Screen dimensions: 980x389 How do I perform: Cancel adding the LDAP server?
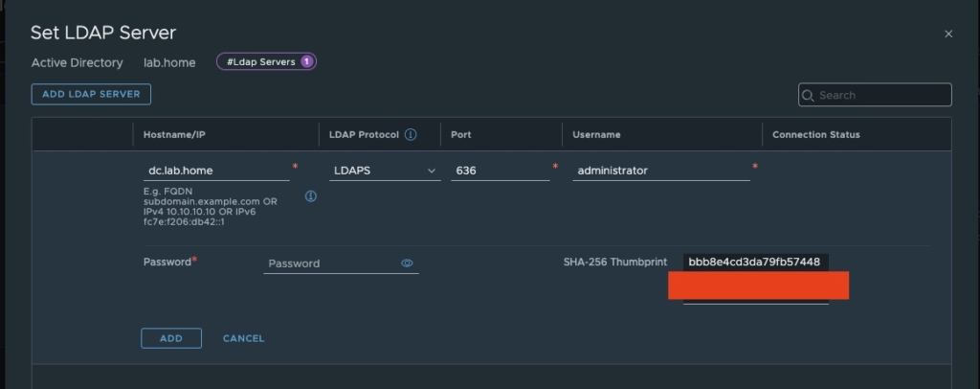(x=243, y=338)
